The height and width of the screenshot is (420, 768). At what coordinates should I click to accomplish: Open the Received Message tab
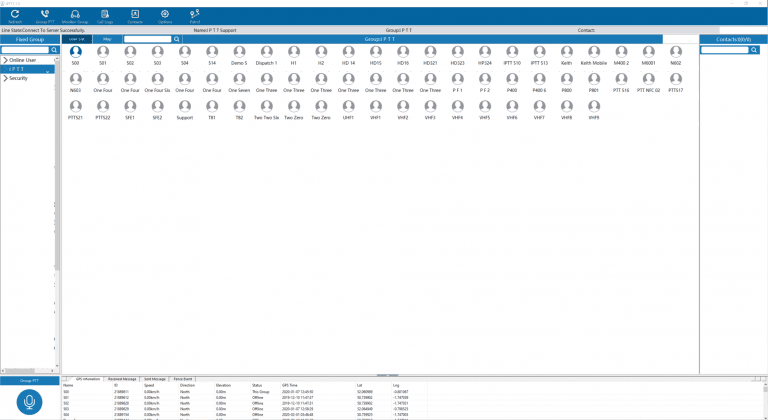[122, 379]
